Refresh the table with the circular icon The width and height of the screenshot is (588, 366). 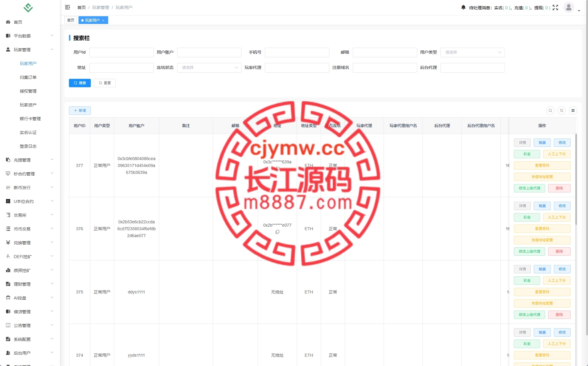pos(562,111)
